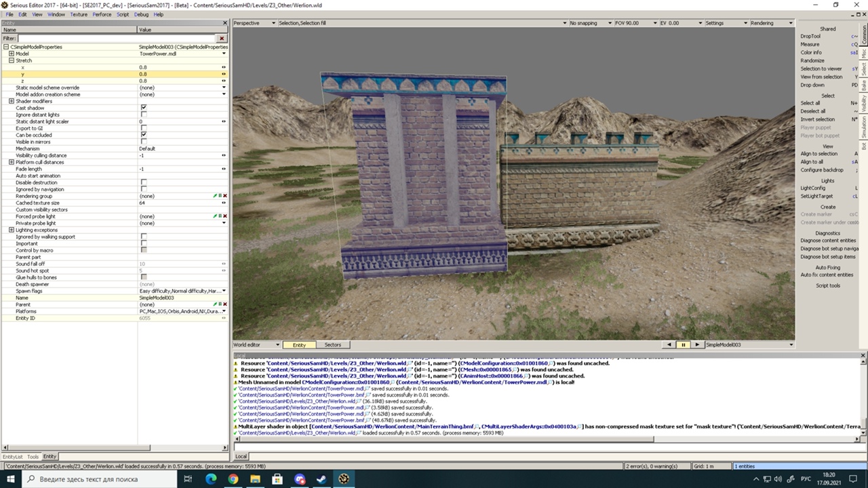Open the Rendering dropdown in viewport toolbar
Viewport: 868px width, 488px height.
click(771, 23)
